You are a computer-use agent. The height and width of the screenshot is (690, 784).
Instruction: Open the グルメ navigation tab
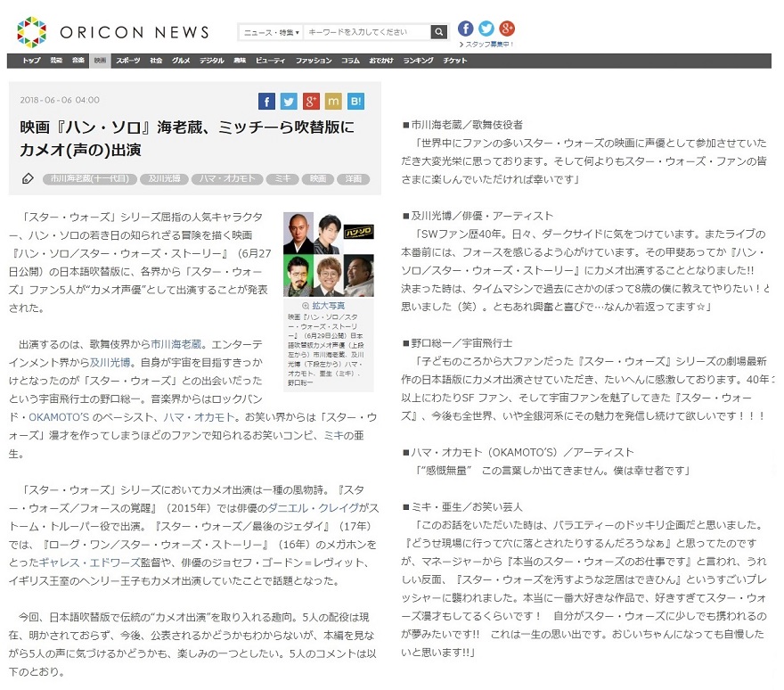[x=181, y=61]
